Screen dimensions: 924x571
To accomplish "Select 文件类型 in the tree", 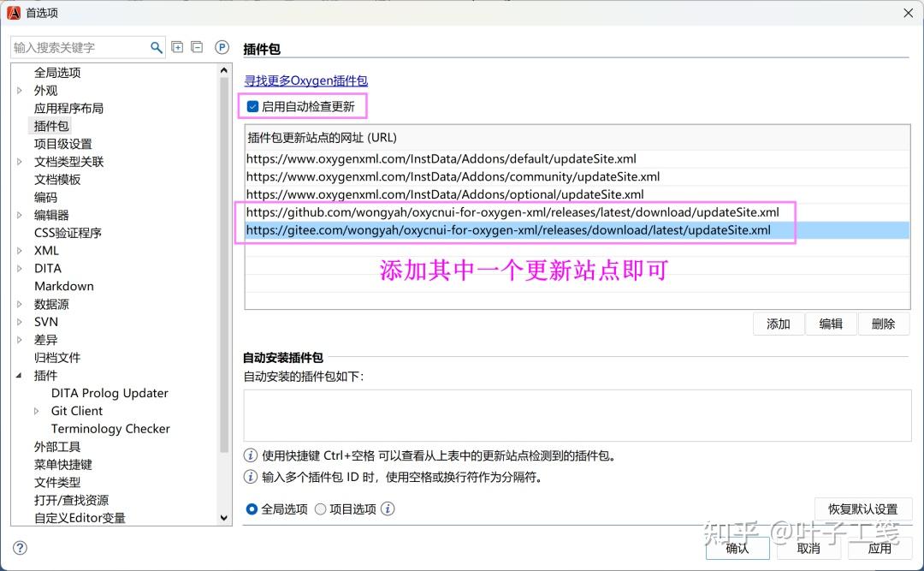I will (x=57, y=483).
